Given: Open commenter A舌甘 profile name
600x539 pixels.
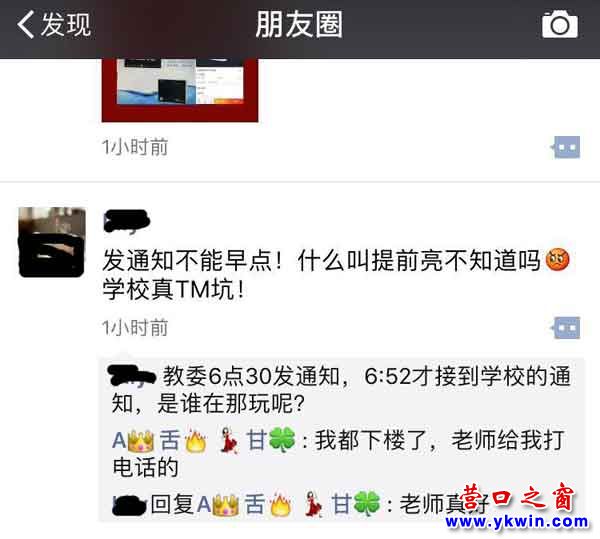Looking at the screenshot, I should 204,440.
